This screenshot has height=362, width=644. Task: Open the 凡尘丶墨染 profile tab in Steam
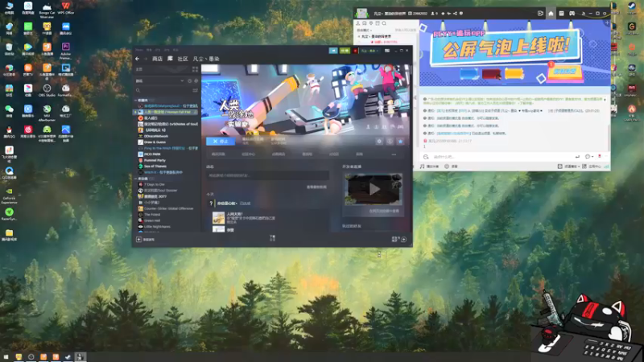click(x=206, y=59)
